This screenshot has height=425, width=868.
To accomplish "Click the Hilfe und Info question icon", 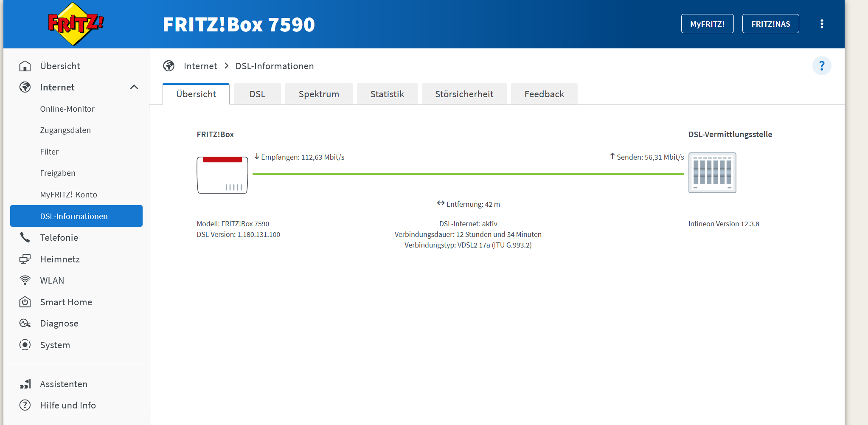I will tap(25, 405).
